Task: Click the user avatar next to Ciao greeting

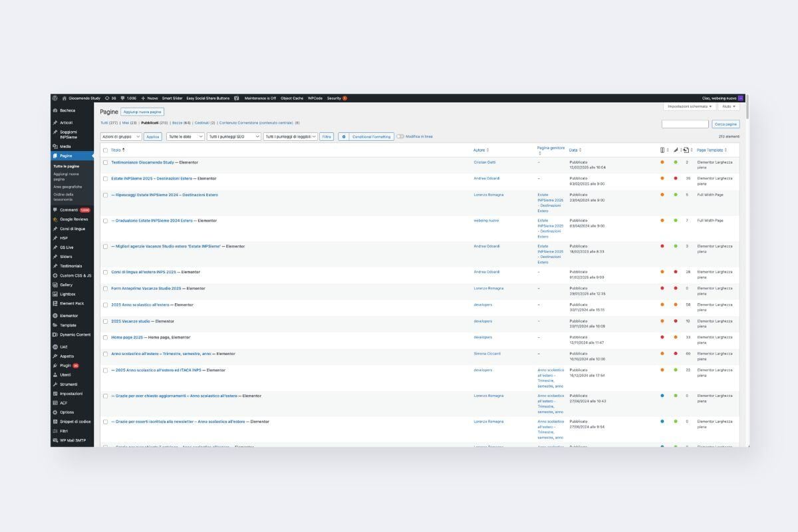Action: (741, 98)
